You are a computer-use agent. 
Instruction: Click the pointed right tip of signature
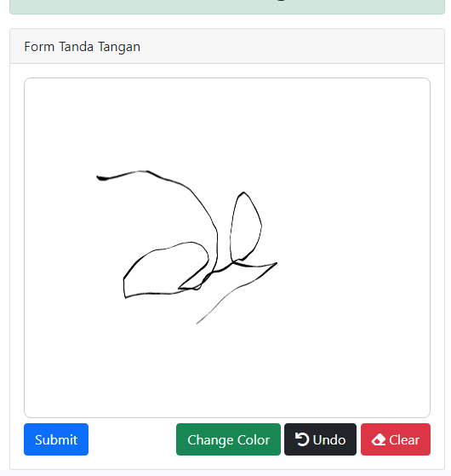click(x=275, y=264)
